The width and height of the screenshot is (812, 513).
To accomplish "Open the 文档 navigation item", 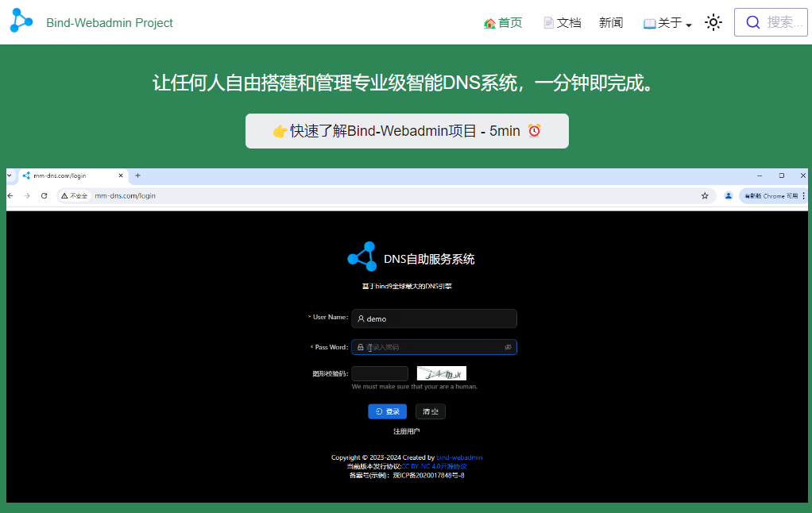I will pyautogui.click(x=563, y=23).
